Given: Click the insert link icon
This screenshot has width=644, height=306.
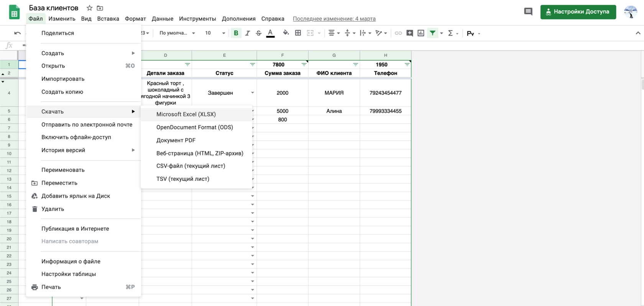Looking at the screenshot, I should [x=398, y=33].
